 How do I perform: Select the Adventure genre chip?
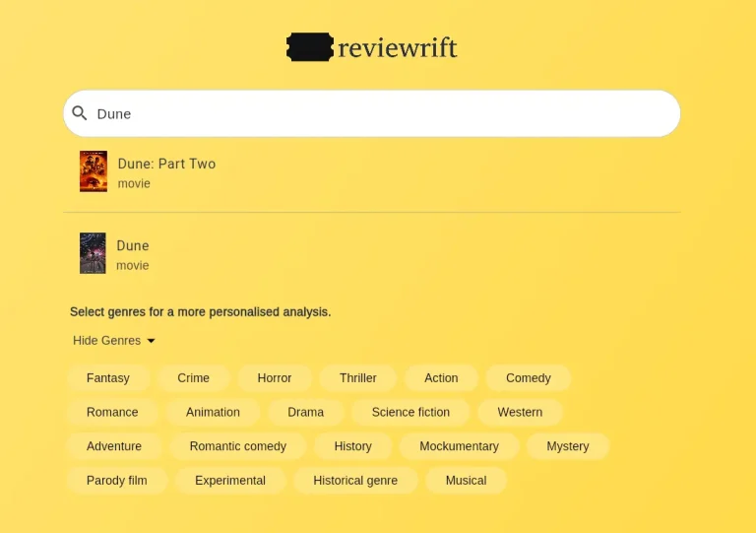pos(114,446)
